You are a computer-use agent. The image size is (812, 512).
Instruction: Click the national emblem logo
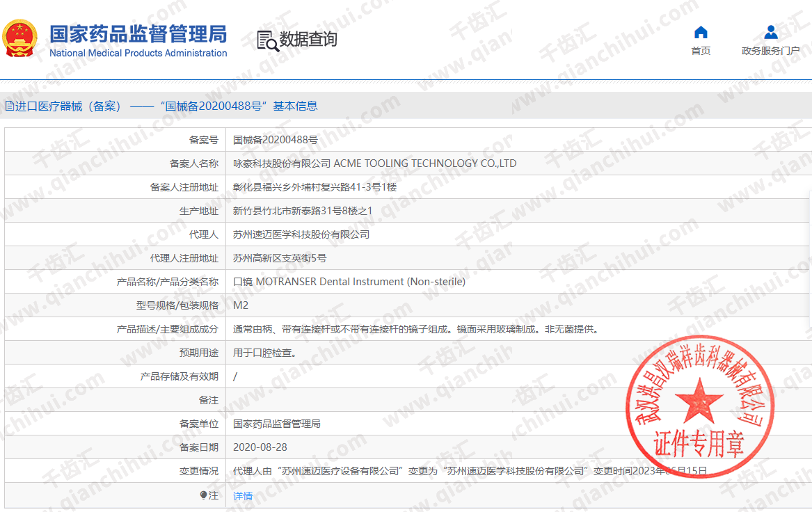(x=21, y=40)
